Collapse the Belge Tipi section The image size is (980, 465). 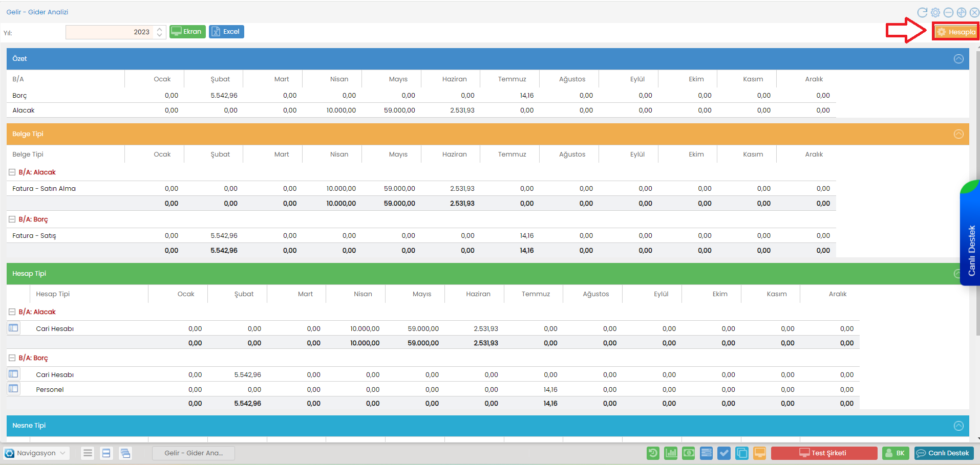click(x=958, y=134)
